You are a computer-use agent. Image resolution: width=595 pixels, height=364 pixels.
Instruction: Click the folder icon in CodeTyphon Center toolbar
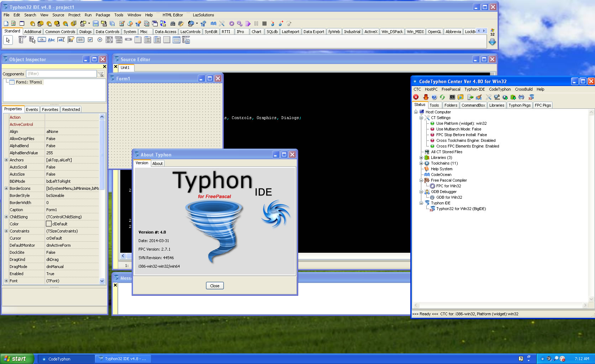[x=460, y=97]
